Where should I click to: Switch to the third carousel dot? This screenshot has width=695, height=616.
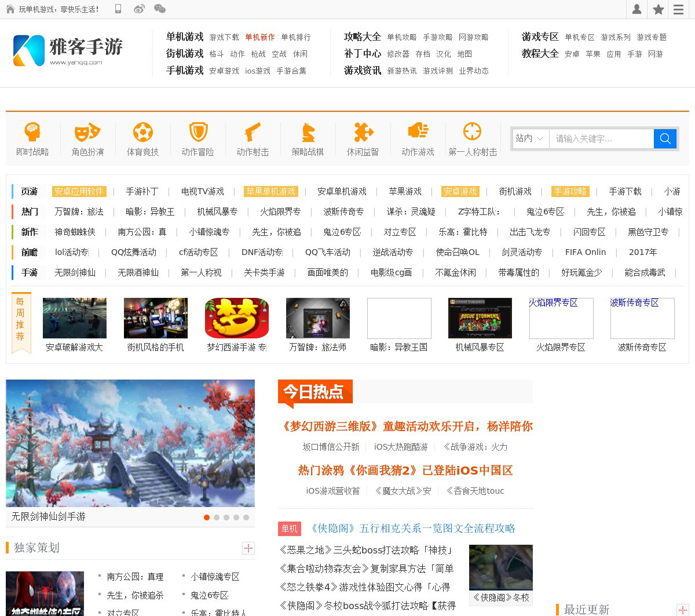point(226,517)
